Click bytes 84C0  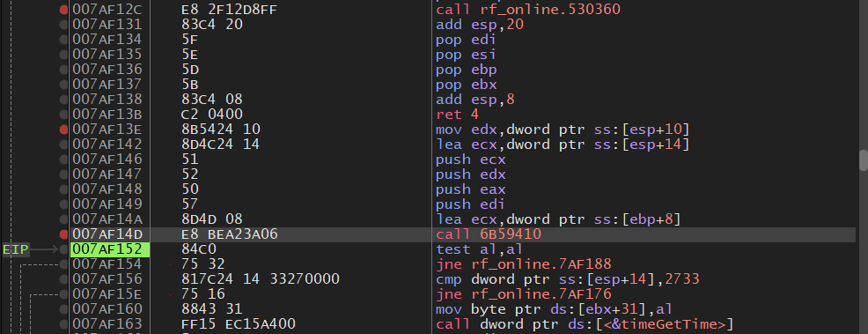[x=199, y=249]
